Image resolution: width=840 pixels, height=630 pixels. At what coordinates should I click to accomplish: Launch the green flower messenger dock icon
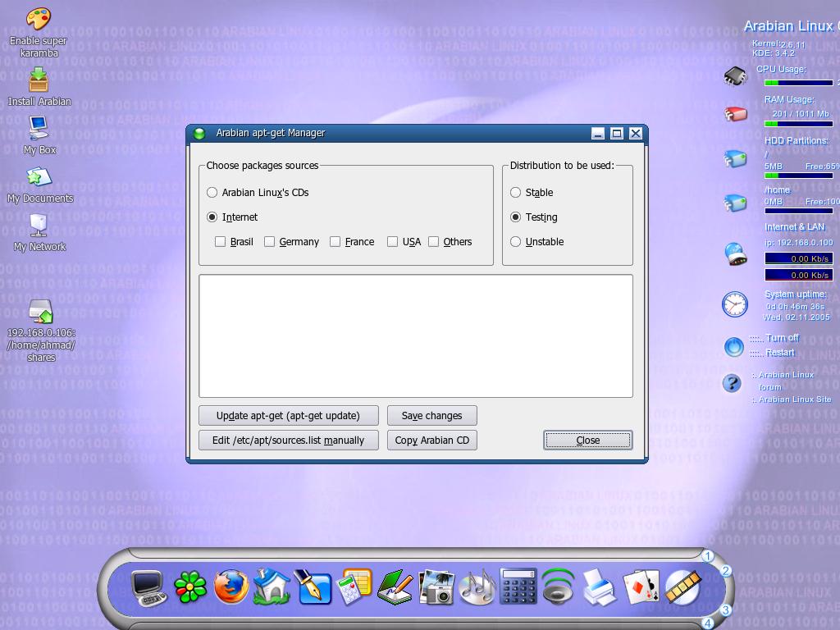click(x=190, y=587)
